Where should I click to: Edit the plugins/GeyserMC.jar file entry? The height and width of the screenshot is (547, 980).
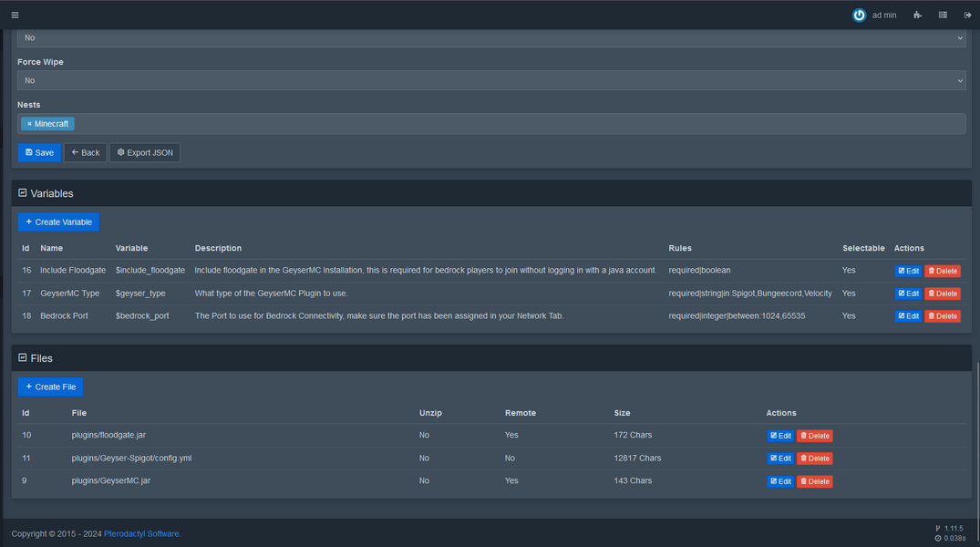(780, 480)
